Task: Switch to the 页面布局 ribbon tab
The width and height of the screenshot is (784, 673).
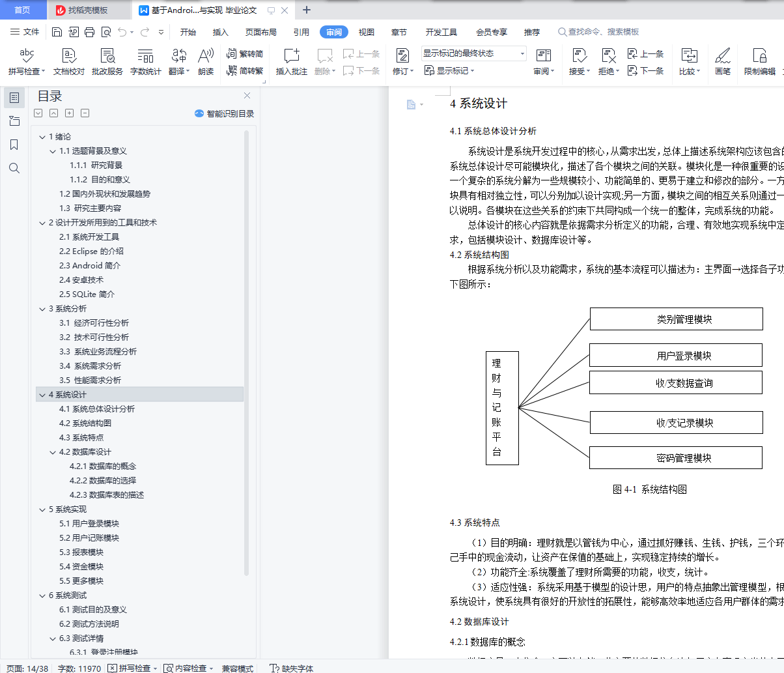Action: (261, 32)
